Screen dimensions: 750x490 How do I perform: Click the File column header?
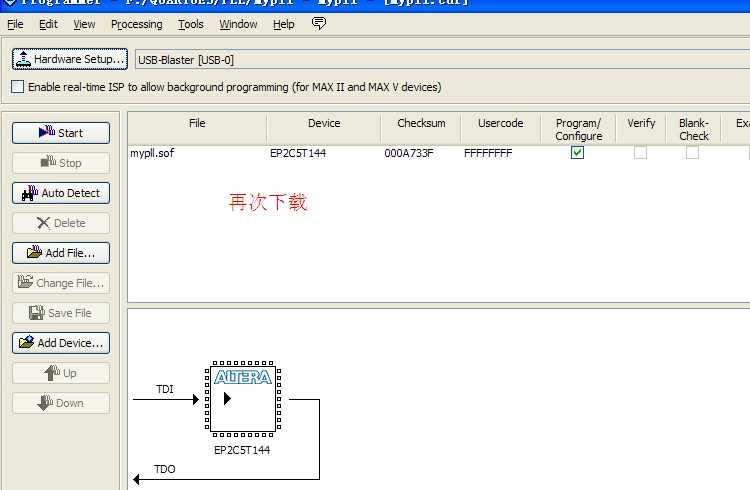pyautogui.click(x=197, y=128)
